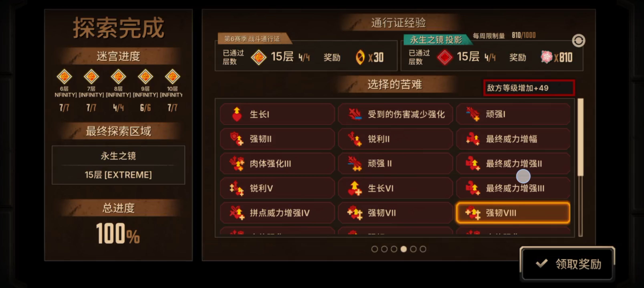
Task: Click the 强韧II shield icon
Action: [x=237, y=139]
